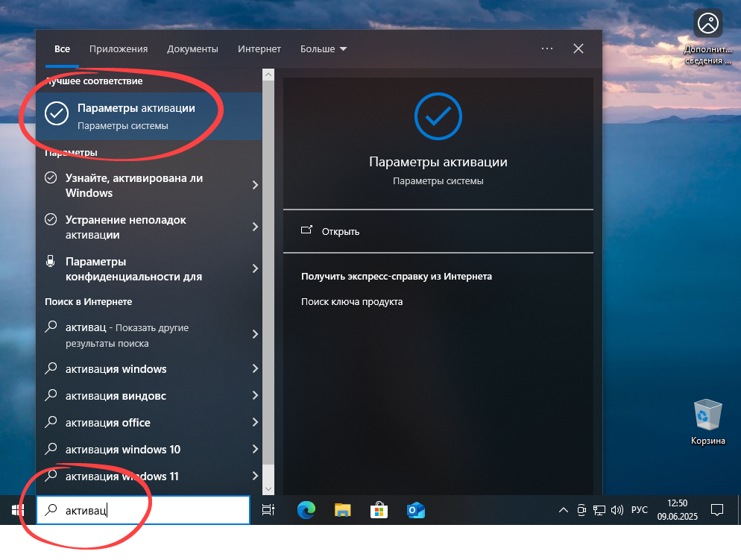This screenshot has width=741, height=560.
Task: Open the Больше dropdown in search
Action: click(x=323, y=48)
